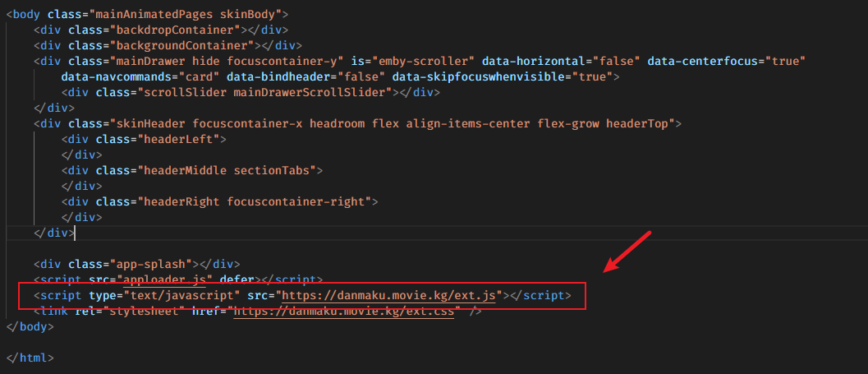Select the "backgroundContainer" class value

pos(181,45)
